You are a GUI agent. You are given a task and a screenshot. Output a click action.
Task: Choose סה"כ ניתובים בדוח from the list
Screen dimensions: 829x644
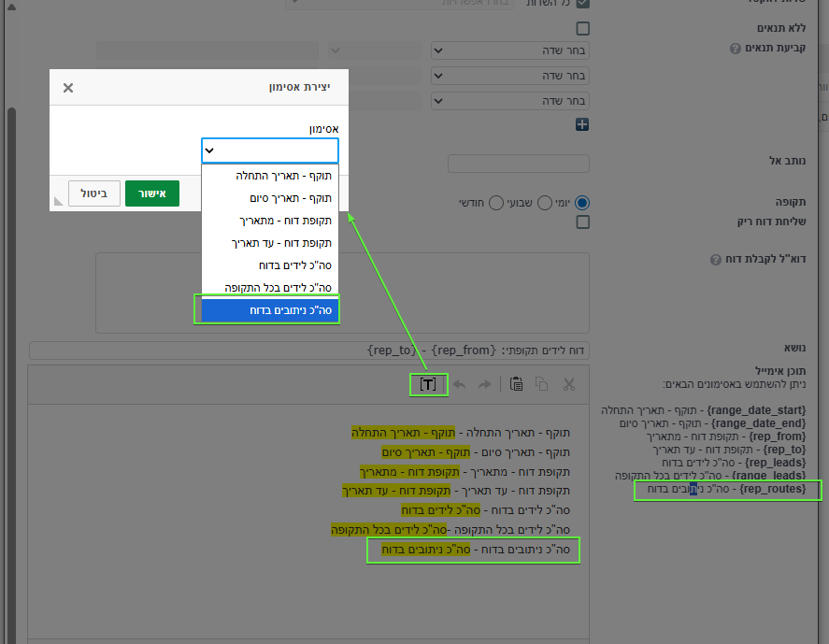point(270,309)
